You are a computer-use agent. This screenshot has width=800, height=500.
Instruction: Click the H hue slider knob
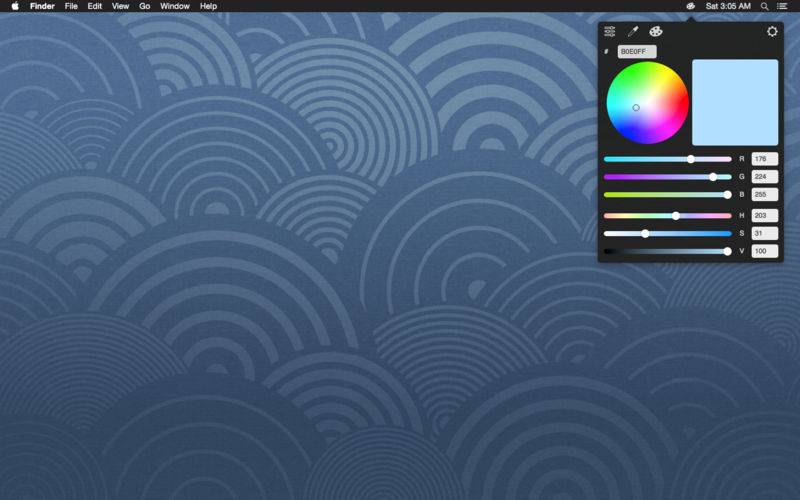(676, 216)
